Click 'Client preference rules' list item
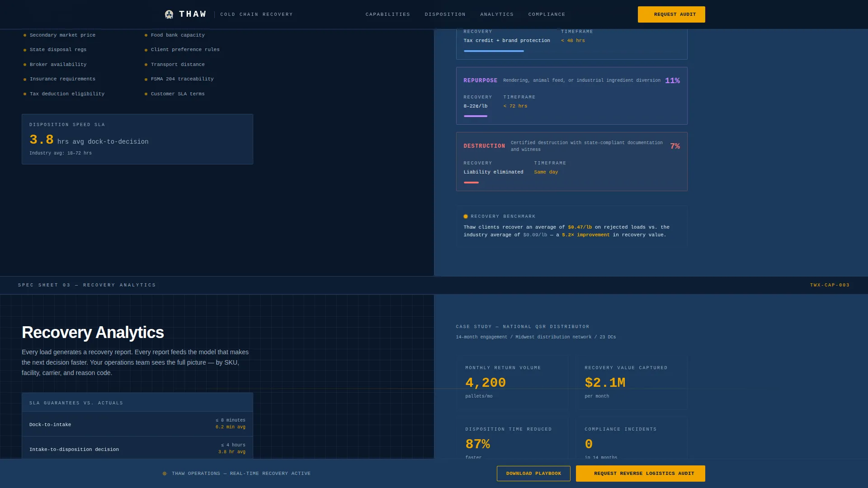The height and width of the screenshot is (488, 868). point(185,50)
